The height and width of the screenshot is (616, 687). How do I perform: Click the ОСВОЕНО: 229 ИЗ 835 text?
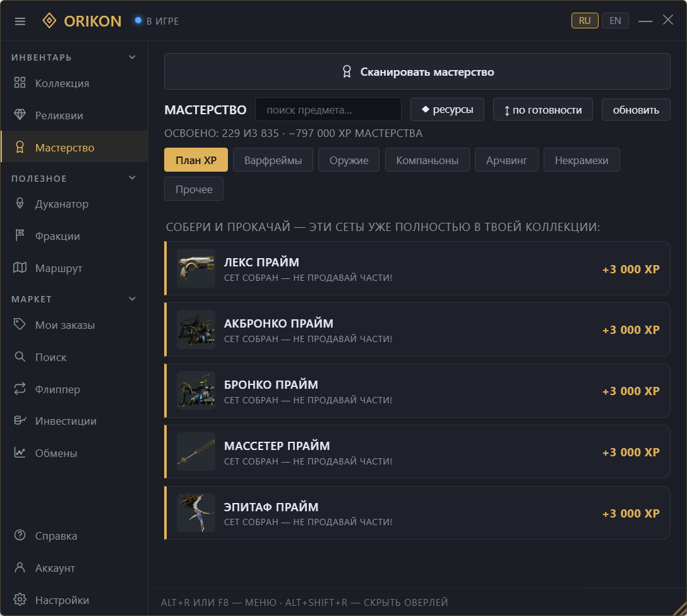point(221,133)
